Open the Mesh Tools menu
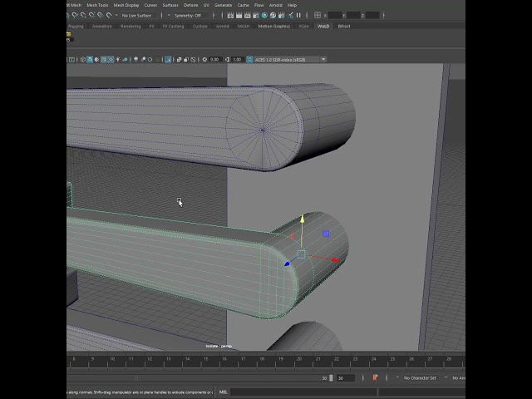 [97, 5]
